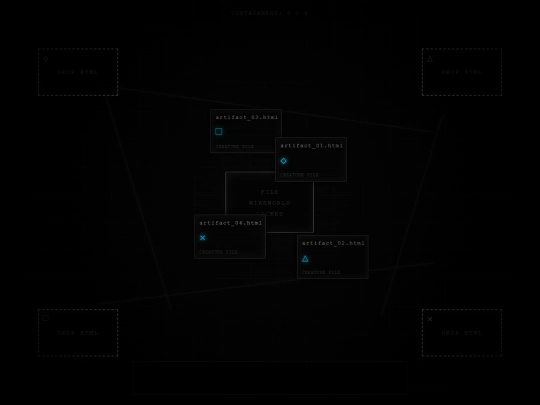Viewport: 540px width, 405px height.
Task: Select the artifact_02.html file name
Action: (x=333, y=243)
